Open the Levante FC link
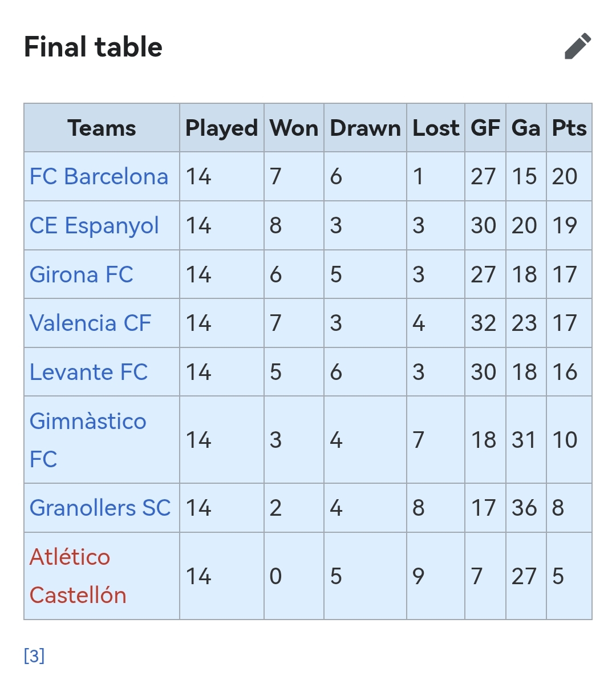The width and height of the screenshot is (616, 696). [x=88, y=373]
